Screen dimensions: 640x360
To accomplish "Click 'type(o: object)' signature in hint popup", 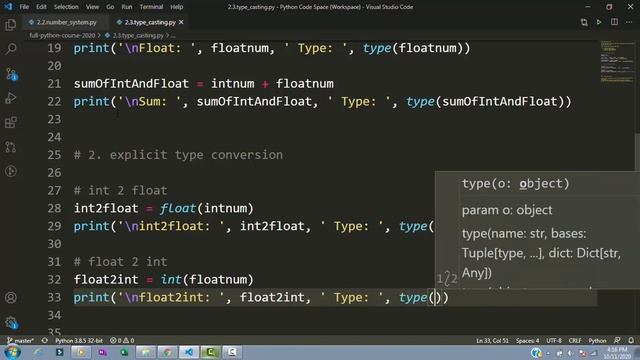I will [516, 184].
